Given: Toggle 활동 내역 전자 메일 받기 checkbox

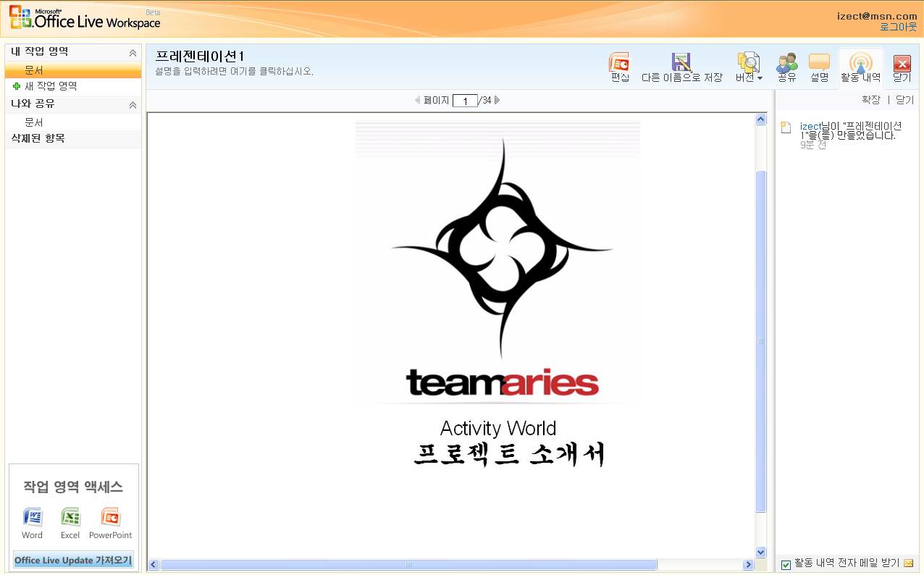Looking at the screenshot, I should point(785,563).
